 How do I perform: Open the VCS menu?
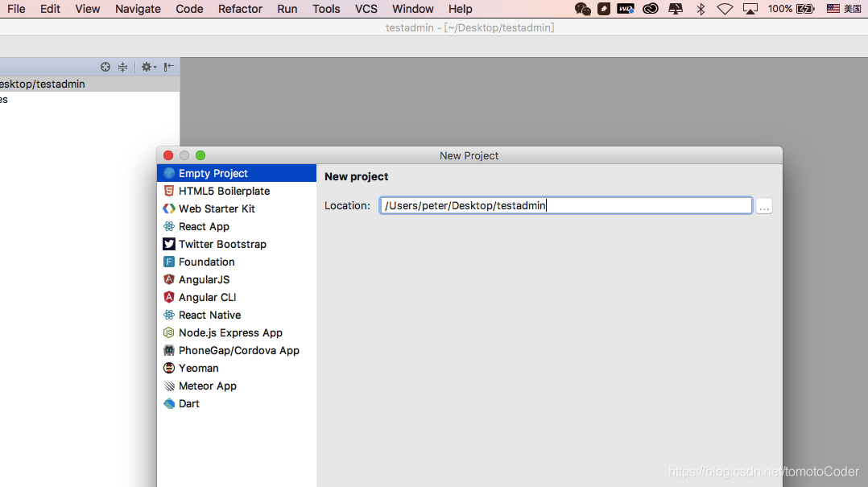click(366, 9)
